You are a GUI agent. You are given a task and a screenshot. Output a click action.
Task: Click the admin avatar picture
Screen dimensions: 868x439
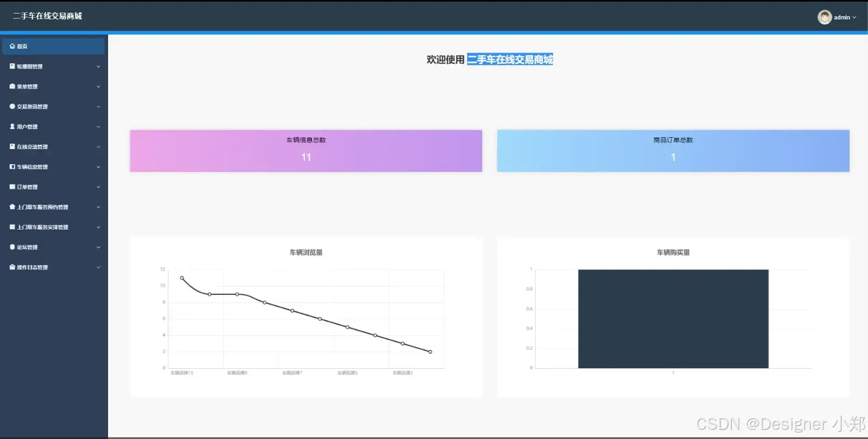pyautogui.click(x=824, y=17)
